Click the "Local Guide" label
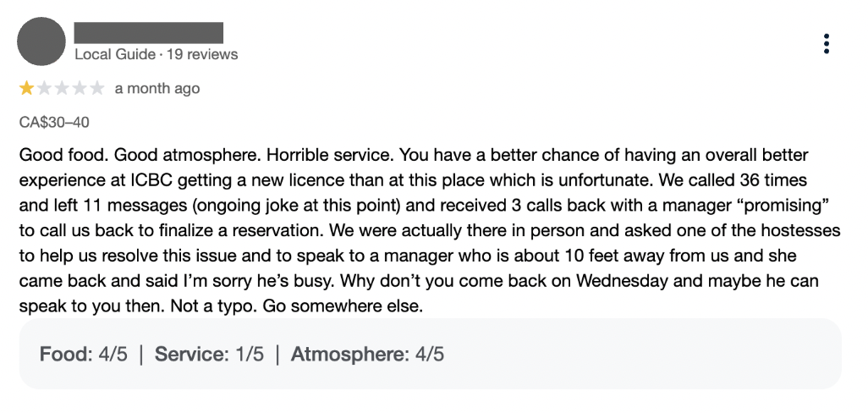 coord(115,54)
